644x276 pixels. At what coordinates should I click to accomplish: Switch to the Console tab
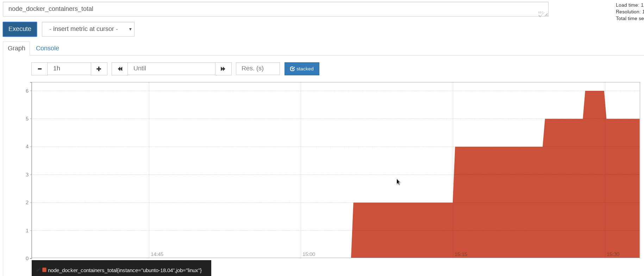click(48, 48)
